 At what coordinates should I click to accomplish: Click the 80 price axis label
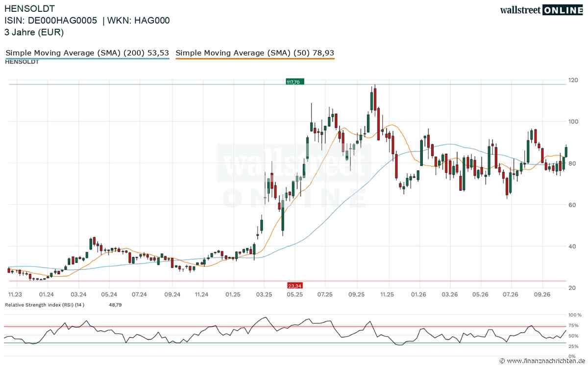tap(571, 163)
